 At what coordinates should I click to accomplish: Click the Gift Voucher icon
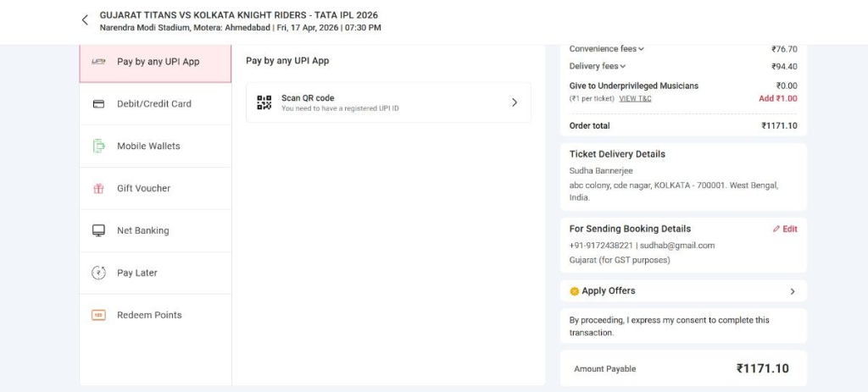pyautogui.click(x=98, y=189)
